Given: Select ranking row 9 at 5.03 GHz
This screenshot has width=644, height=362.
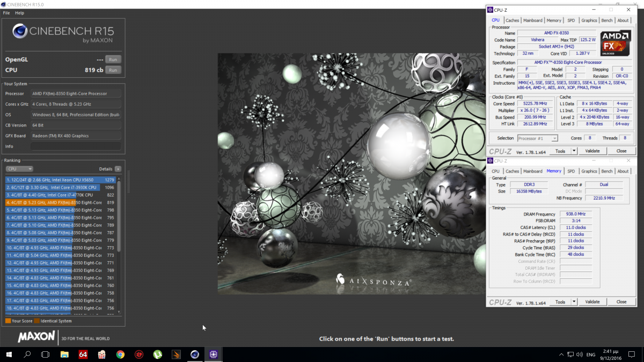Looking at the screenshot, I should [61, 240].
